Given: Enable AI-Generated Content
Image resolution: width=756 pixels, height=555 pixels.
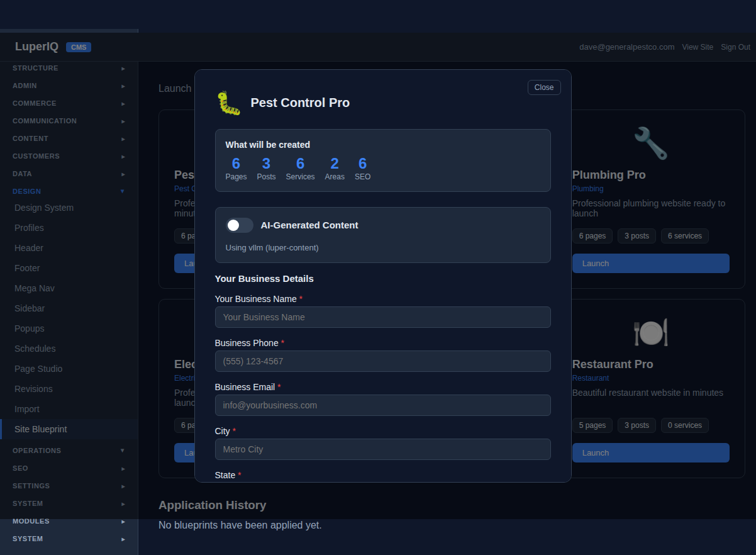Looking at the screenshot, I should coord(239,225).
